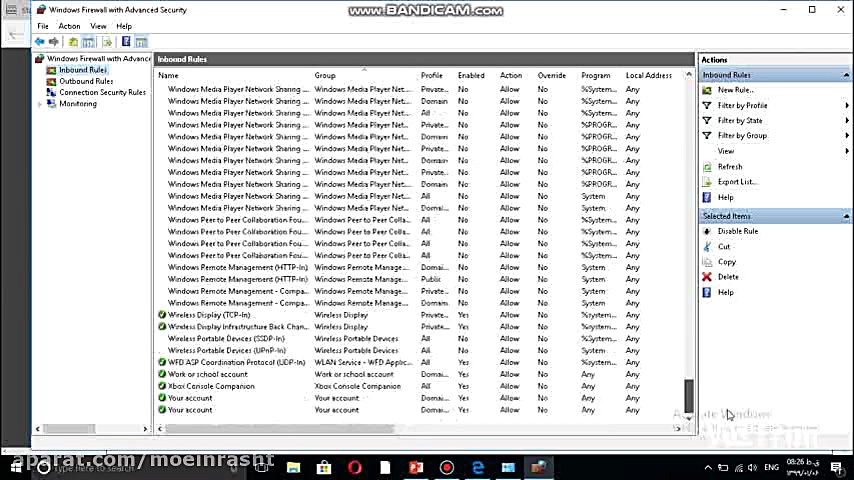Expand the View submenu arrow in Actions
The width and height of the screenshot is (854, 480).
[847, 151]
